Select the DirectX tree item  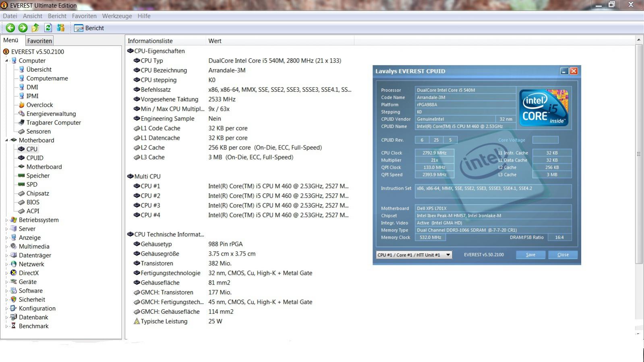pos(29,273)
